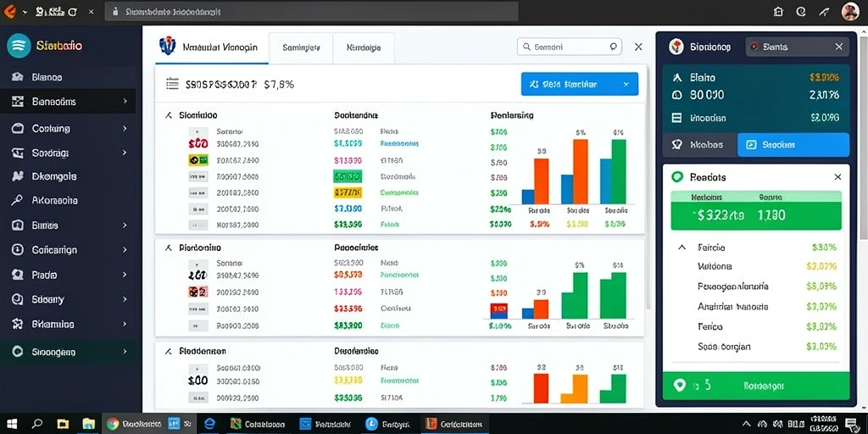The image size is (868, 434).
Task: Open the Chrome taskbar button
Action: pyautogui.click(x=149, y=424)
